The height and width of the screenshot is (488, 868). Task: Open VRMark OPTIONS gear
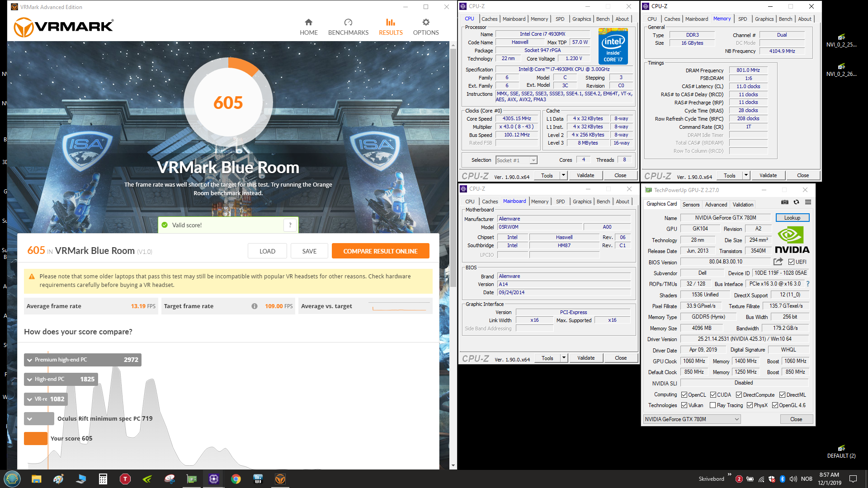tap(426, 27)
